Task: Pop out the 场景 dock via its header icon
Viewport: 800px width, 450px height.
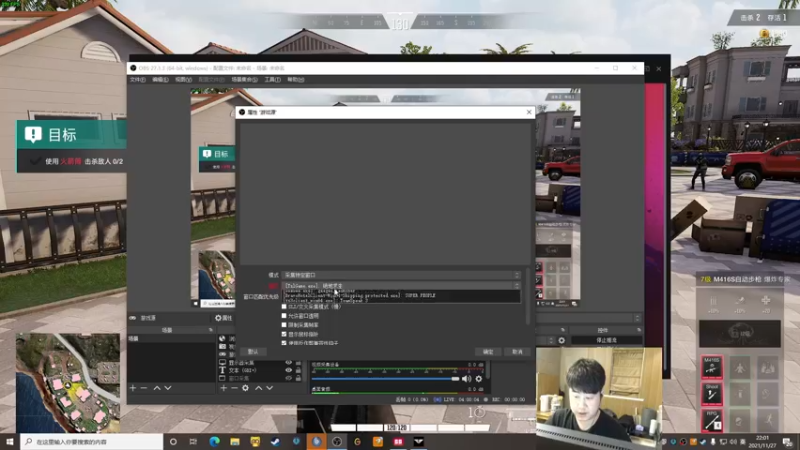Action: pos(211,331)
